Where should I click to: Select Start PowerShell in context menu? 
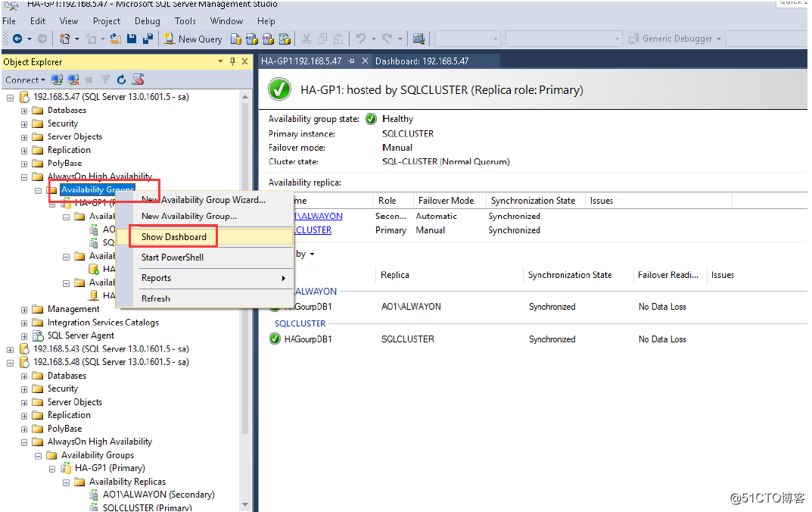[x=204, y=258]
